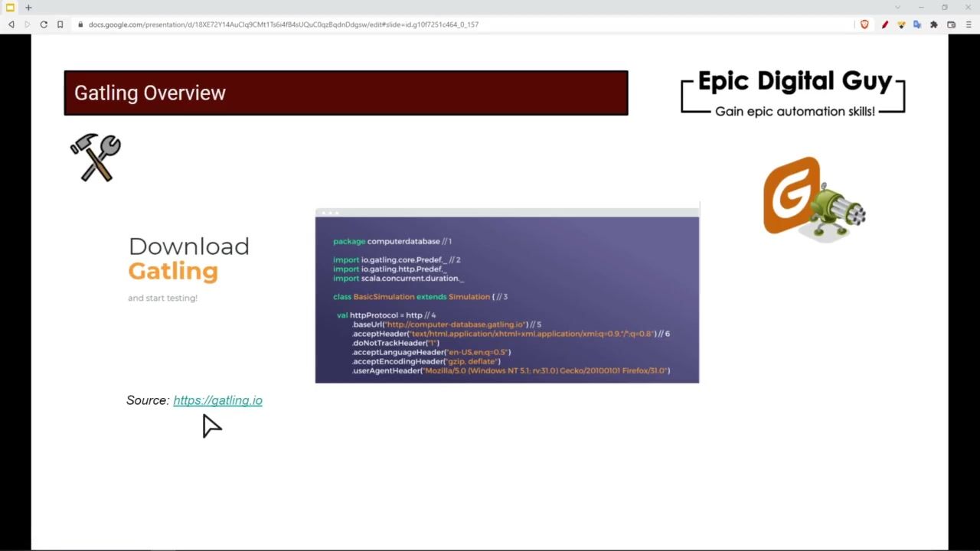Bookmark this page with the bookmark icon
Screen dimensions: 980x551
60,24
